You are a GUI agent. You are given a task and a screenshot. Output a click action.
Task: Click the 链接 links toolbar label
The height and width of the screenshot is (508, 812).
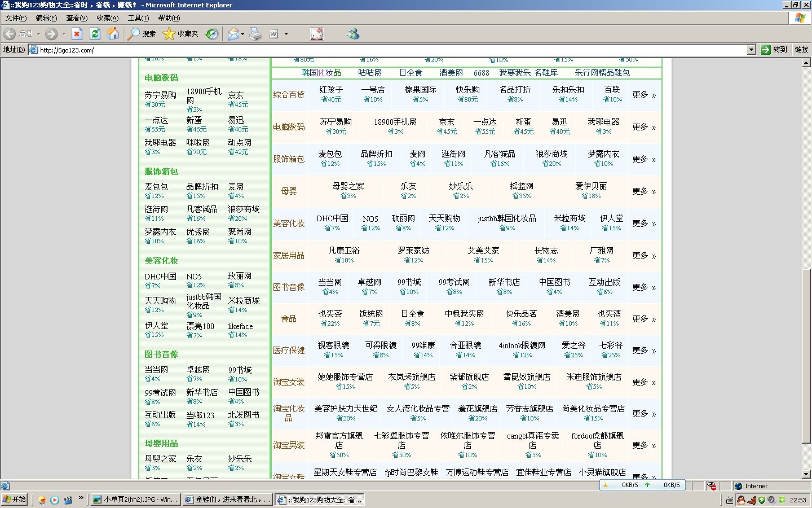click(x=801, y=50)
